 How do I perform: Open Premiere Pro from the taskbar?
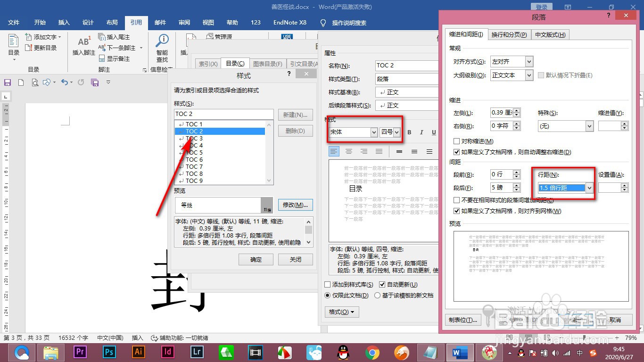pos(80,352)
